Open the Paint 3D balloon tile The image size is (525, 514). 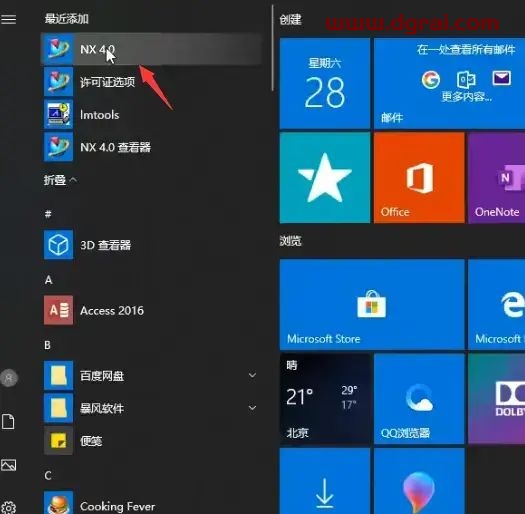(419, 481)
